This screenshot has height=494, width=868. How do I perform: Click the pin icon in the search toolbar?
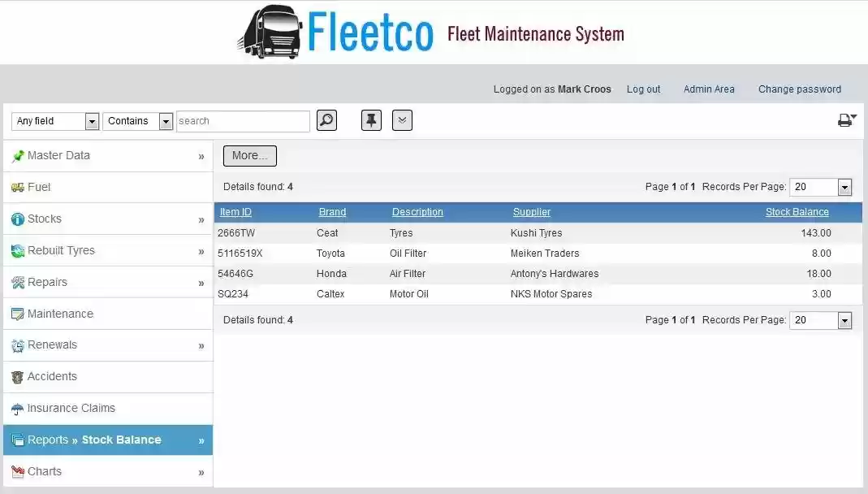tap(370, 119)
